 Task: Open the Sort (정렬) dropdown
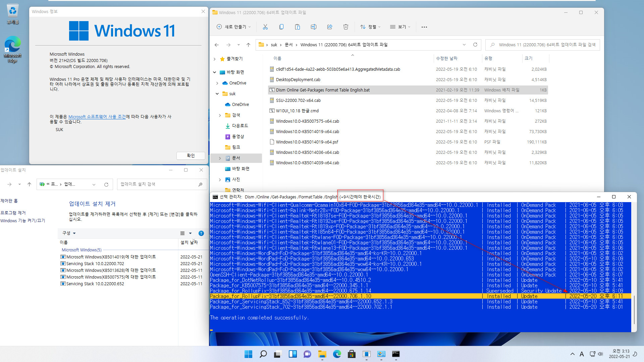tap(371, 27)
